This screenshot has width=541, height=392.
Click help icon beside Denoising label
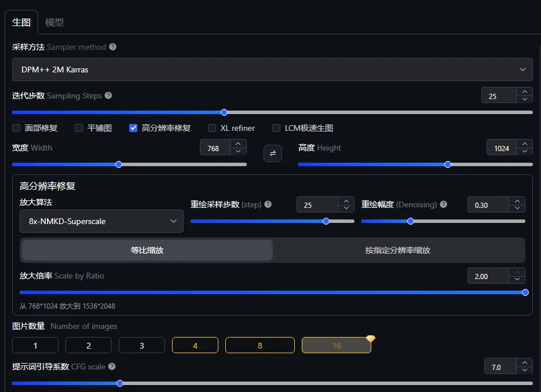click(x=444, y=204)
